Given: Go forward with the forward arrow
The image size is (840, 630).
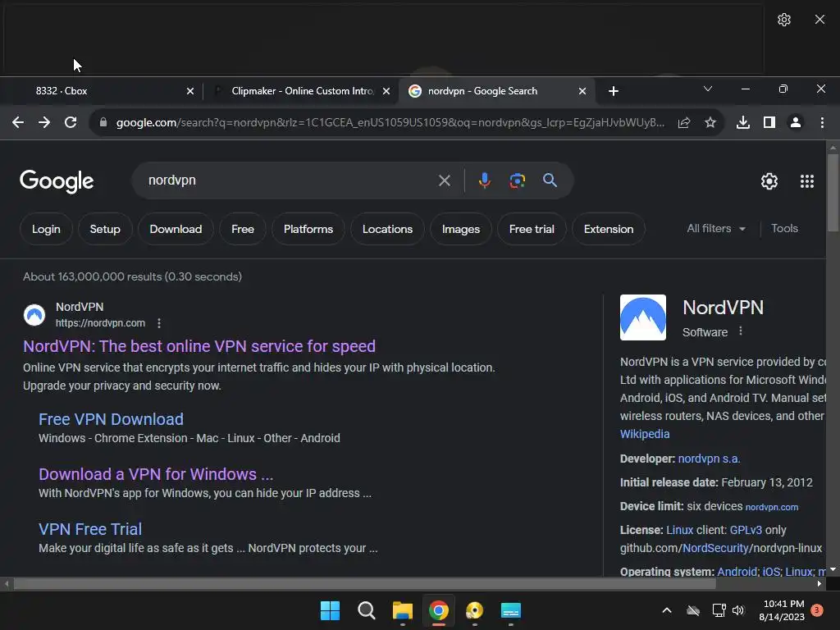Looking at the screenshot, I should coord(44,123).
